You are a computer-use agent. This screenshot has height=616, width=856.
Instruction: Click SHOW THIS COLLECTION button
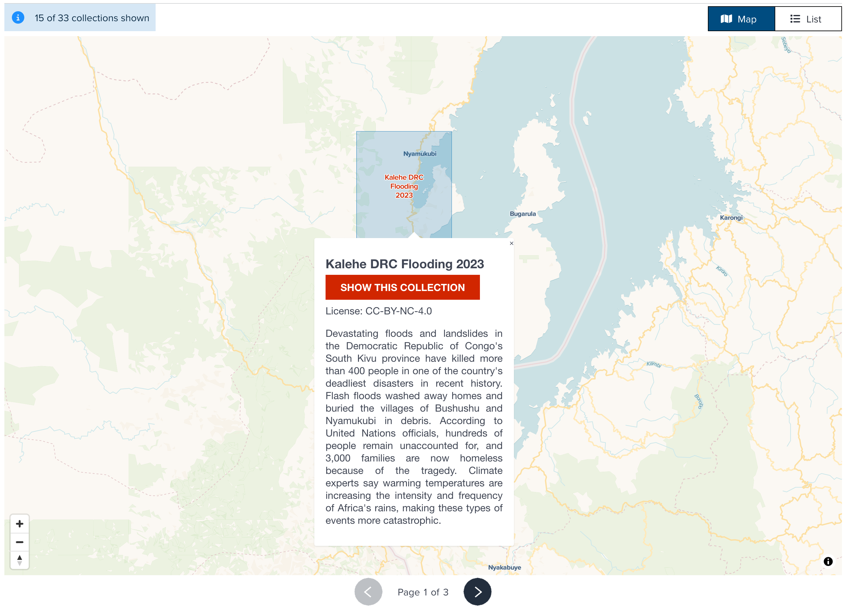pos(402,288)
